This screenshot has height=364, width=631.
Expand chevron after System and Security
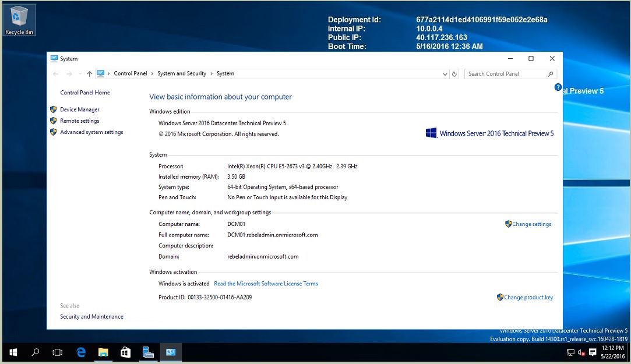coord(211,73)
